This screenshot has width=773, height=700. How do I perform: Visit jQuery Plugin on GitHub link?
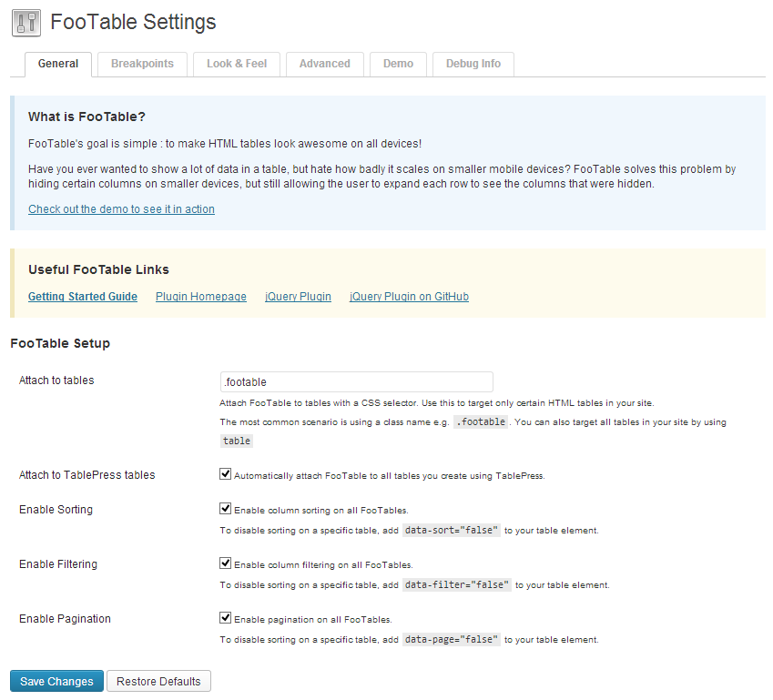(409, 297)
